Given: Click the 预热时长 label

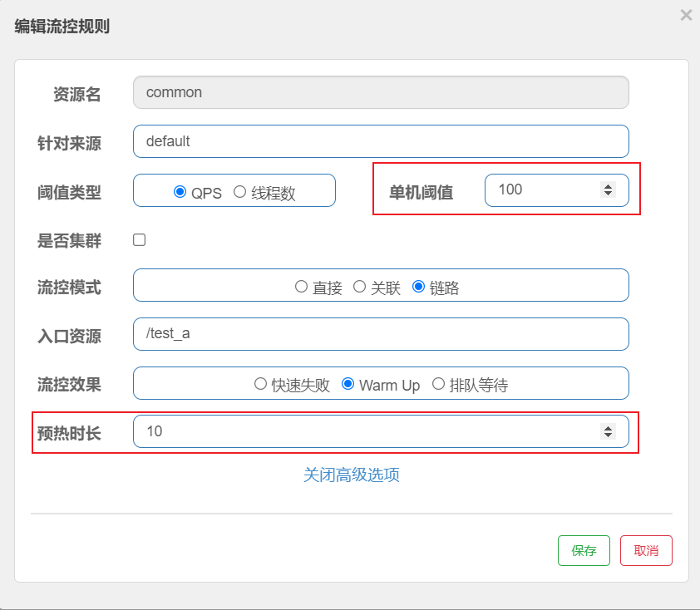Looking at the screenshot, I should pos(69,434).
